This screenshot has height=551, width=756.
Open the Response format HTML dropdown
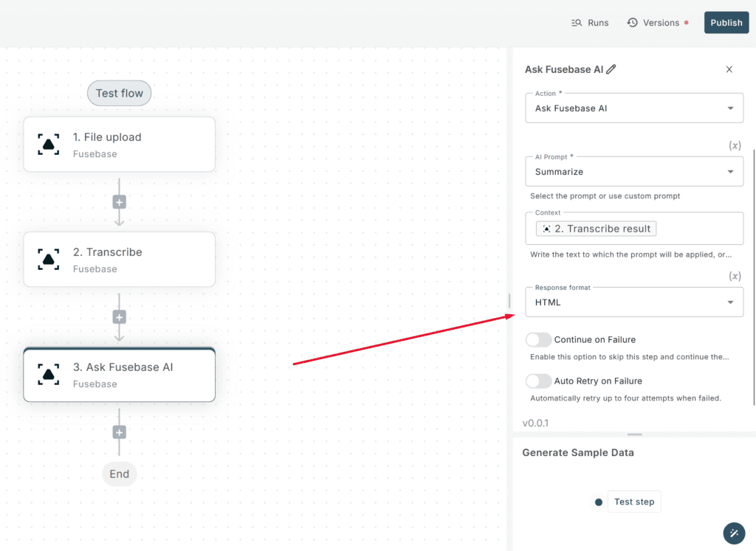pos(634,302)
